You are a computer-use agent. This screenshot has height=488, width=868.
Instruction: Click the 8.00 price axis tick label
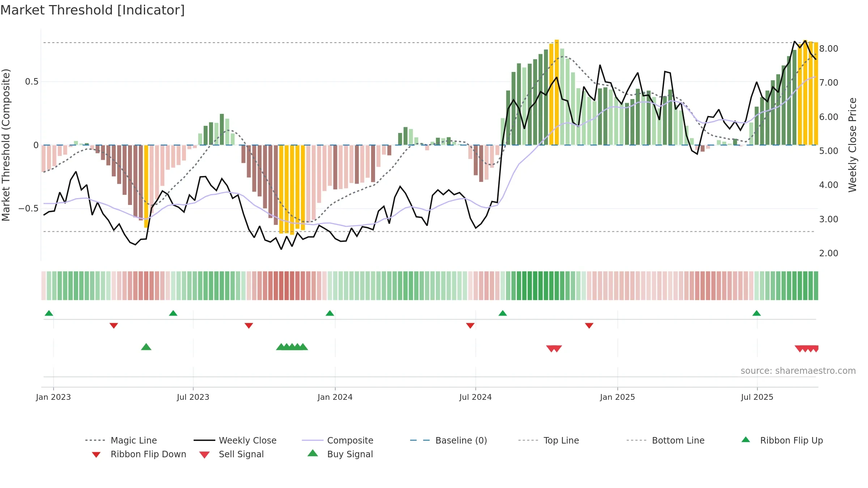(x=829, y=49)
